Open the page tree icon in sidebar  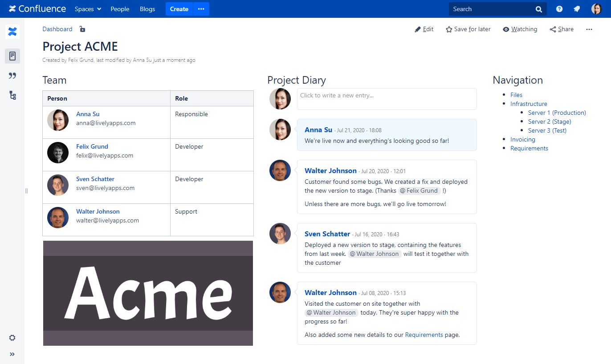12,95
